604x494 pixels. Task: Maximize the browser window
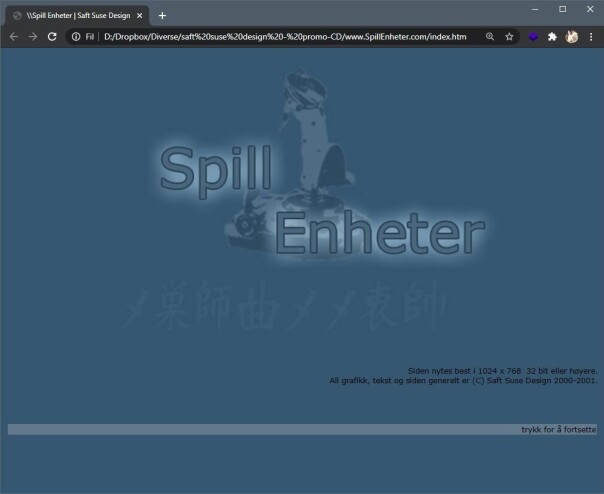tap(562, 9)
